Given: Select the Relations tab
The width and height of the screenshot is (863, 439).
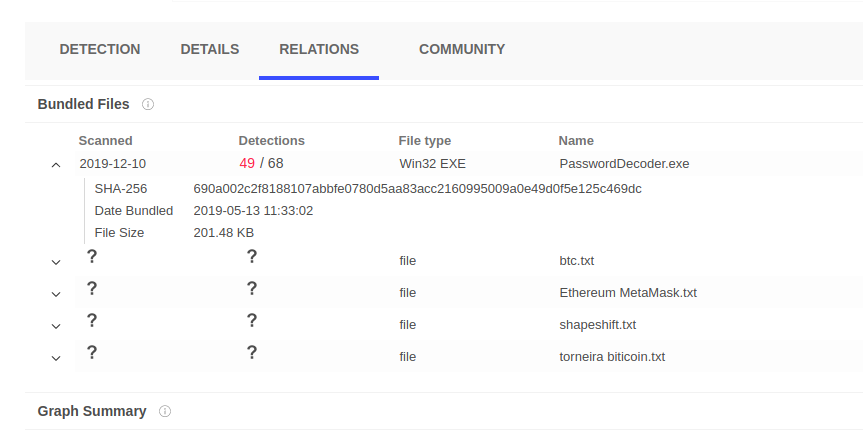Looking at the screenshot, I should 319,49.
